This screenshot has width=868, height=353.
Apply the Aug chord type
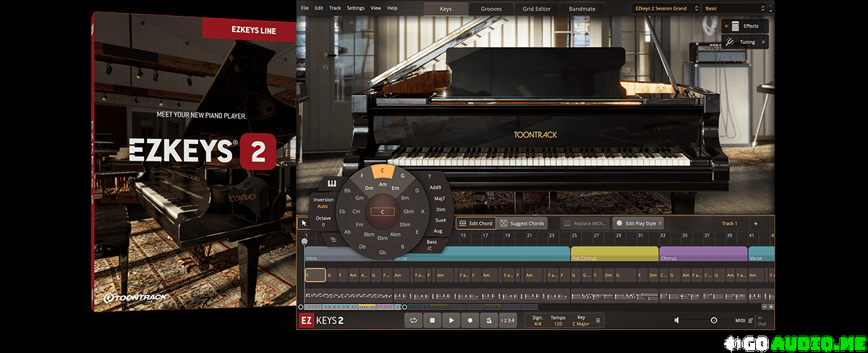[x=438, y=230]
